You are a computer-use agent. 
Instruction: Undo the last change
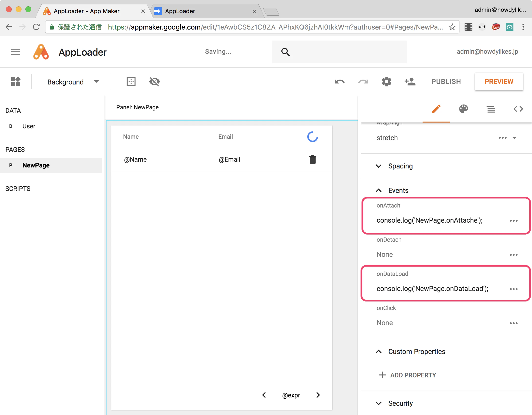(340, 82)
